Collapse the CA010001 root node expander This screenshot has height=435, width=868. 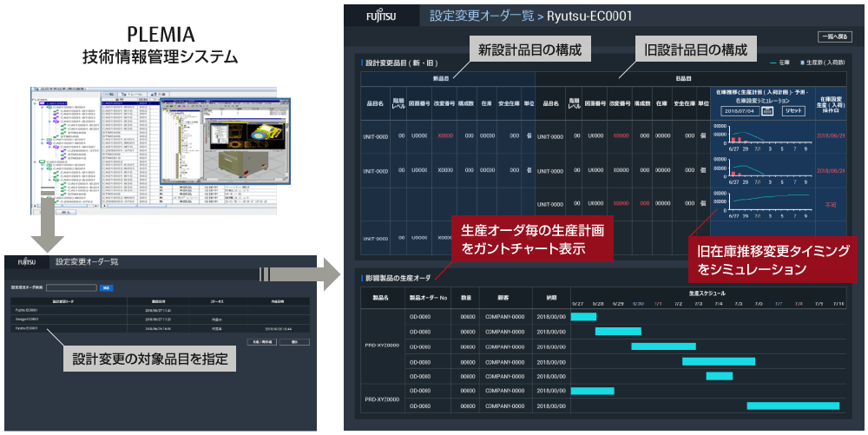pyautogui.click(x=35, y=103)
